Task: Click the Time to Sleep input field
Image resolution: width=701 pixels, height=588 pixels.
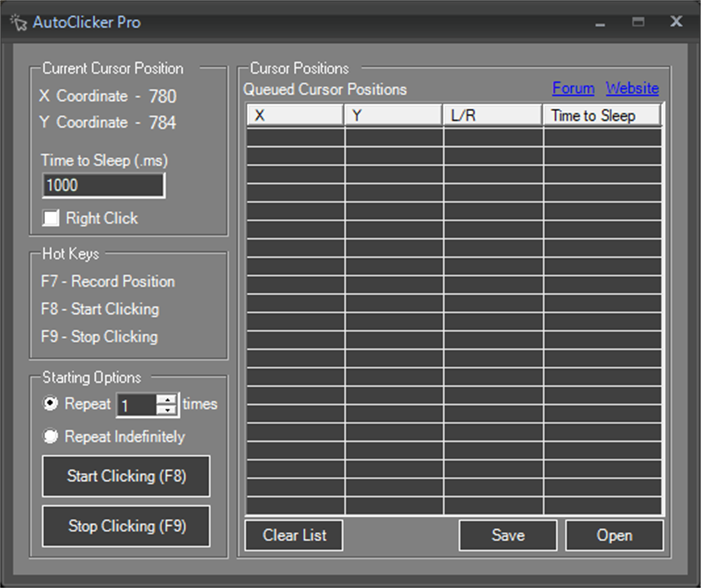Action: click(x=104, y=185)
